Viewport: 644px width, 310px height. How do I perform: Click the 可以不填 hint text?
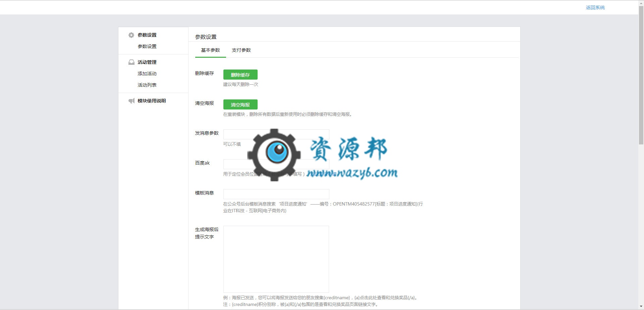coord(232,144)
